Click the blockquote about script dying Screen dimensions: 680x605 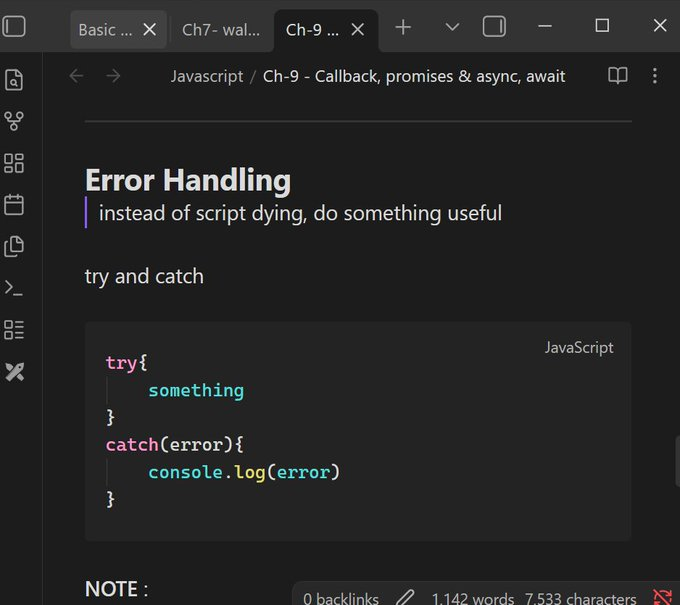pyautogui.click(x=300, y=213)
